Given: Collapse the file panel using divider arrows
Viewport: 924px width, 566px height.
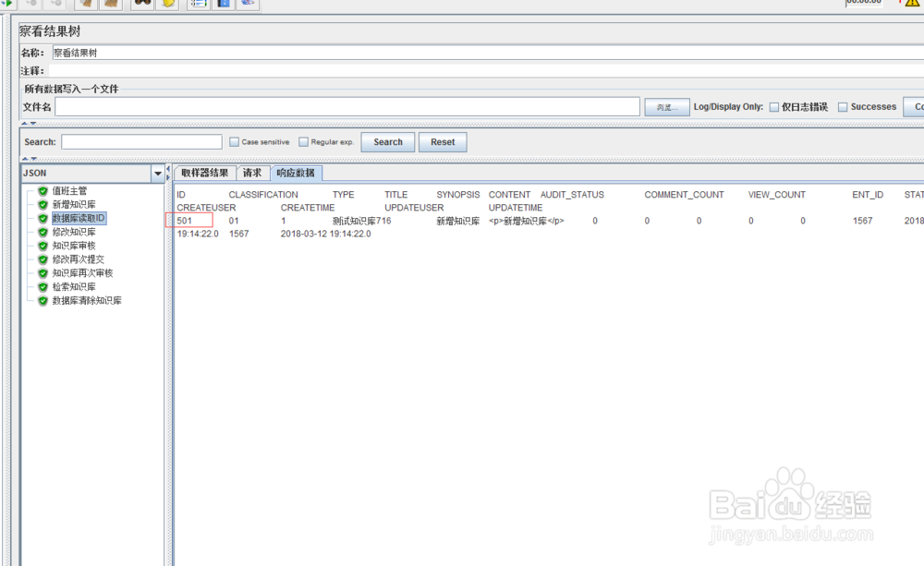Looking at the screenshot, I should click(29, 124).
